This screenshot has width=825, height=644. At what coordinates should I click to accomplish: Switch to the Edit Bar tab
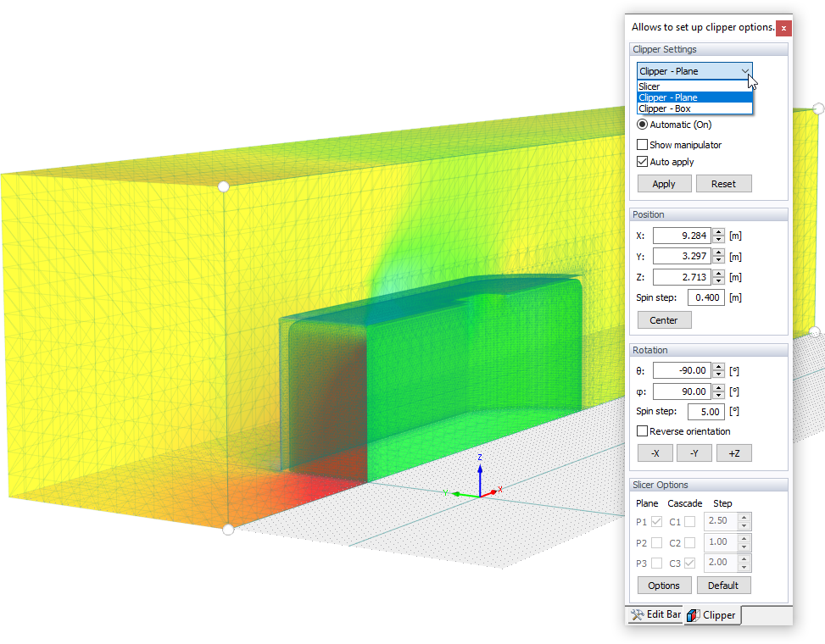(x=655, y=614)
